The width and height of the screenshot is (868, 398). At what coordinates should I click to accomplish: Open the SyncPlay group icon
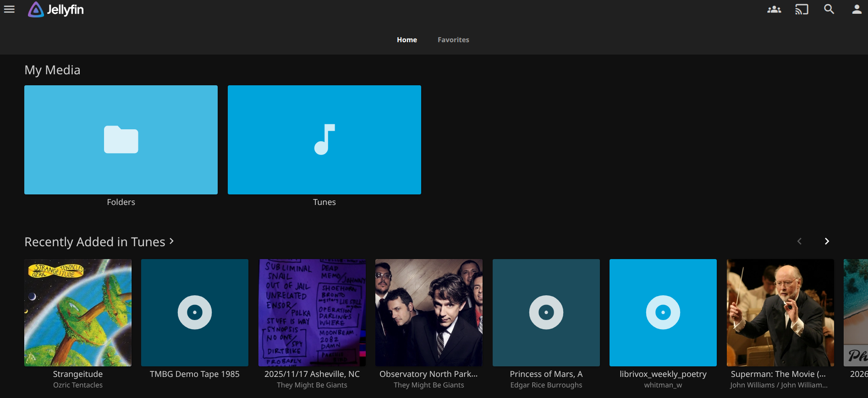click(x=774, y=9)
